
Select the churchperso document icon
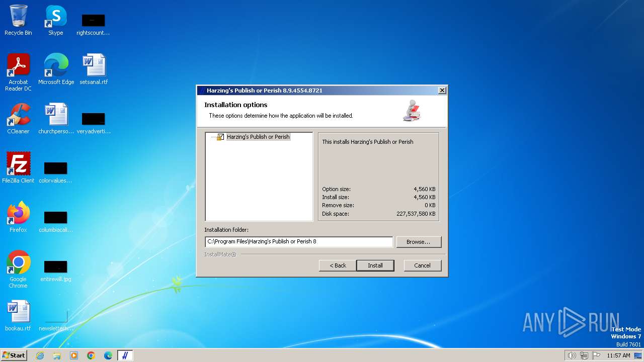point(56,119)
